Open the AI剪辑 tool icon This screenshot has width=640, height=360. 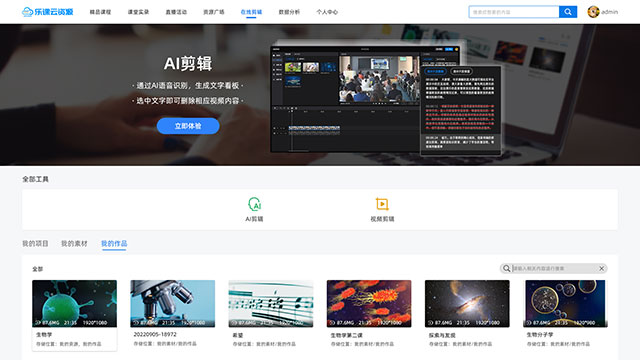coord(254,204)
